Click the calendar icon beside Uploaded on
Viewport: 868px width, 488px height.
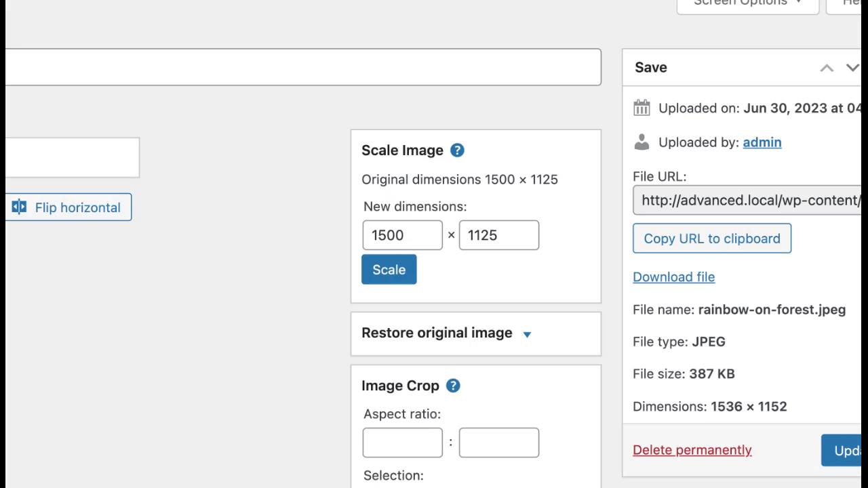642,107
